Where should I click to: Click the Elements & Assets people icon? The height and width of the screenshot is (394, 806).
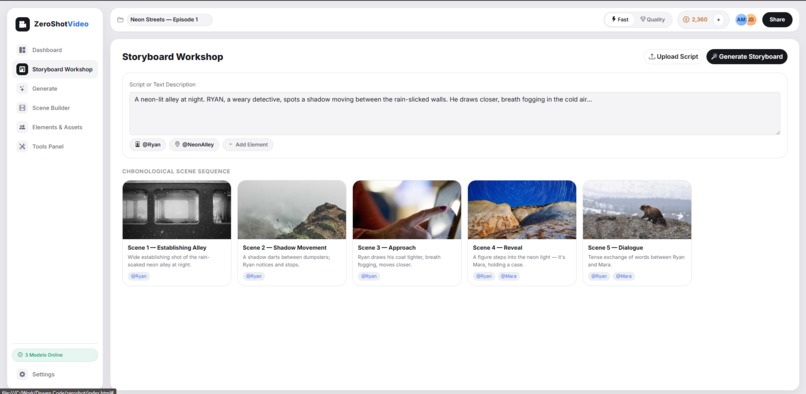(22, 127)
